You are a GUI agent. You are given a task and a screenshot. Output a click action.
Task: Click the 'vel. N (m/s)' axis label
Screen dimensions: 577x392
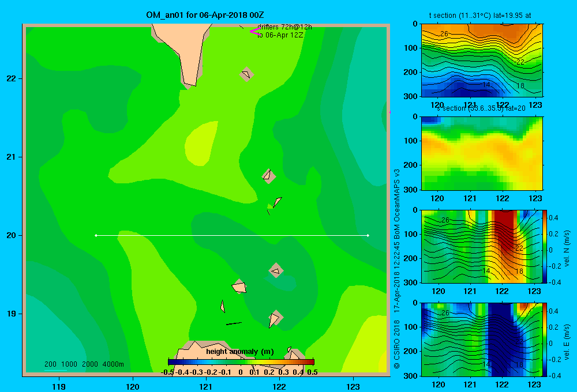(x=567, y=248)
